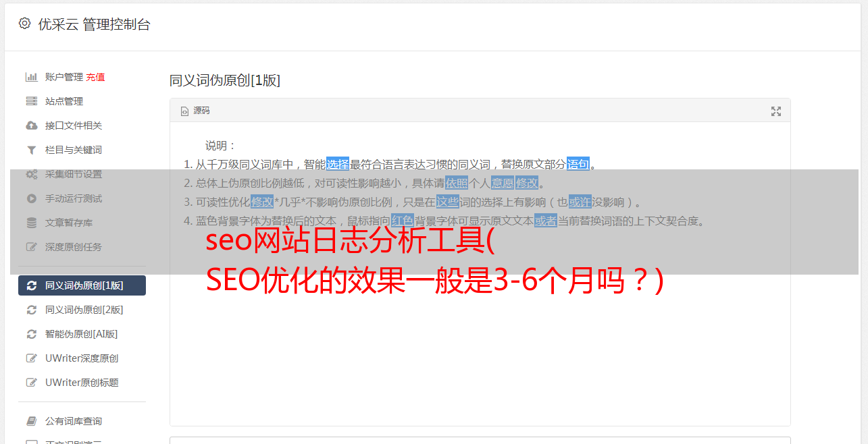Click the highlighted word 选择 in text
Image resolution: width=868 pixels, height=444 pixels.
click(338, 164)
